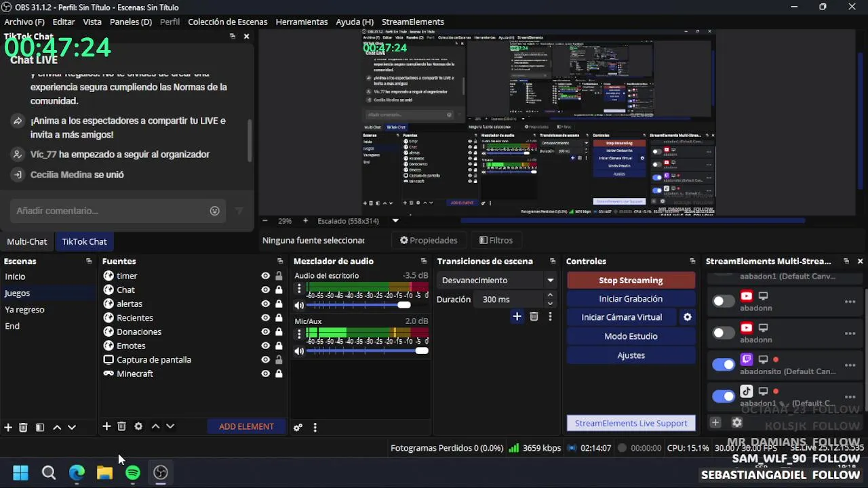Select the TikTok Chat tab
The height and width of the screenshot is (488, 868).
click(x=84, y=241)
